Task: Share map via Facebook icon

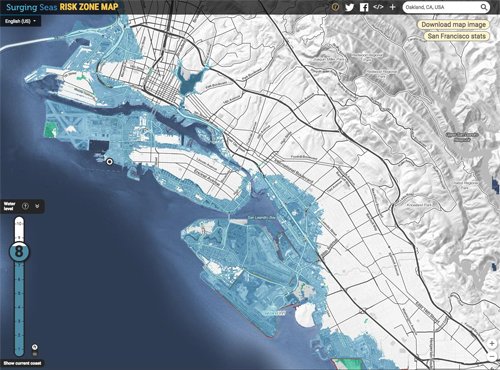Action: 364,7
